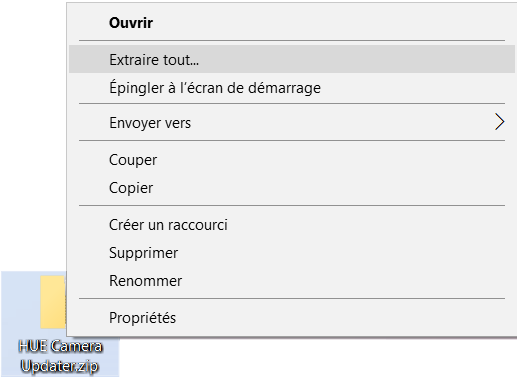This screenshot has height=377, width=517.
Task: Open Propriétés for the zip file
Action: click(292, 317)
